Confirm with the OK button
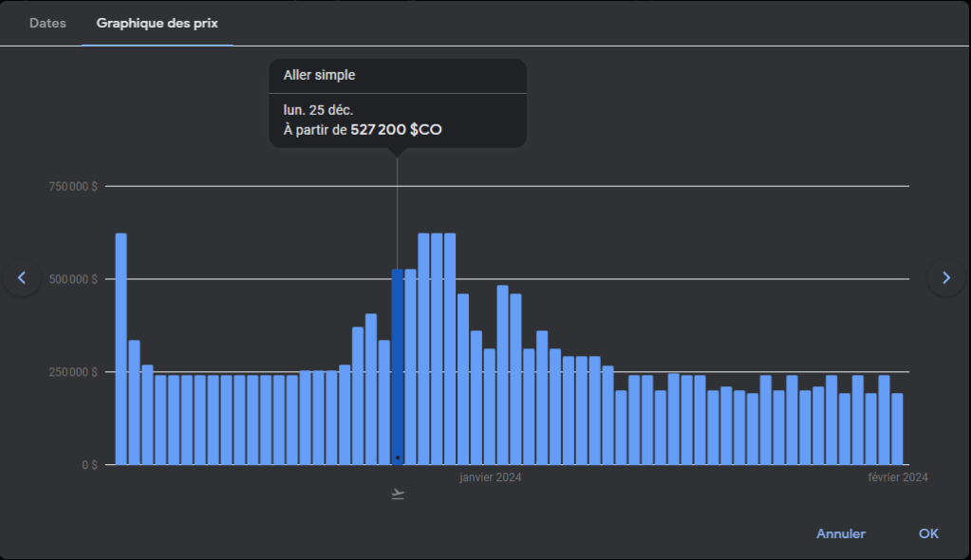This screenshot has width=971, height=560. pos(928,533)
